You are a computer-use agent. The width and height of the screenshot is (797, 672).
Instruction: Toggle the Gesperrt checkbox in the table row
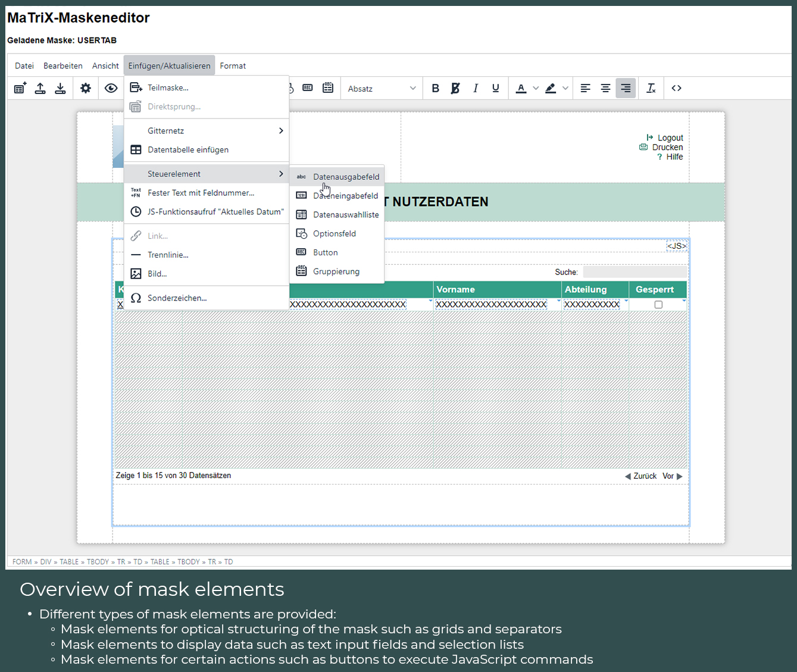(x=658, y=305)
